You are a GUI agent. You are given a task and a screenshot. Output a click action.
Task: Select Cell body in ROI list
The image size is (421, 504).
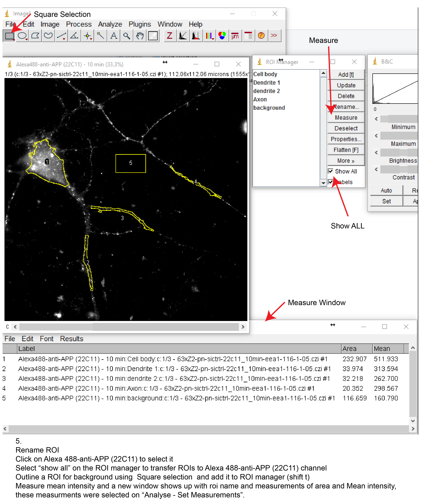[265, 74]
